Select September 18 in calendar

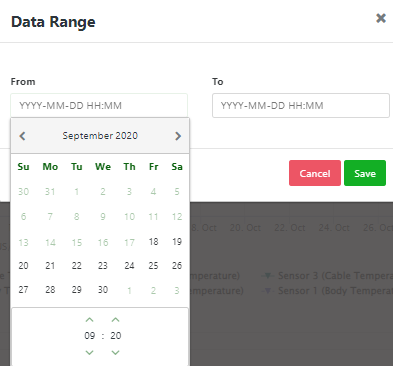point(153,242)
